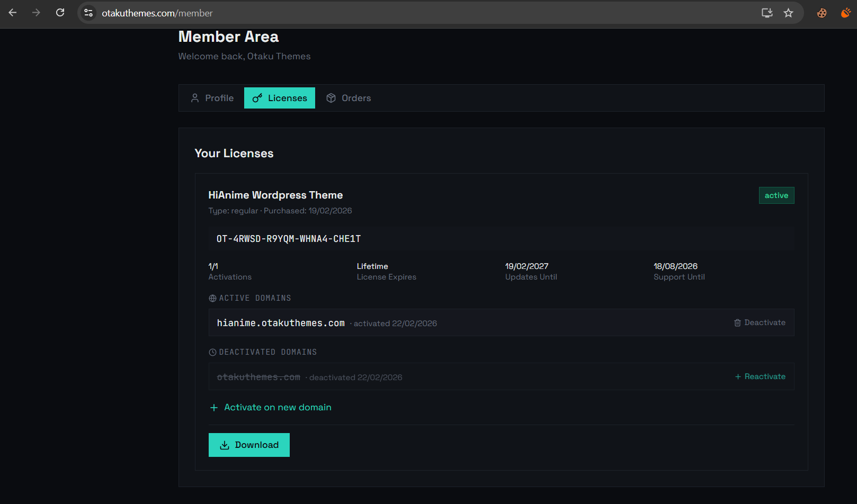The height and width of the screenshot is (504, 857).
Task: Click the cube icon next to Orders
Action: click(x=331, y=98)
